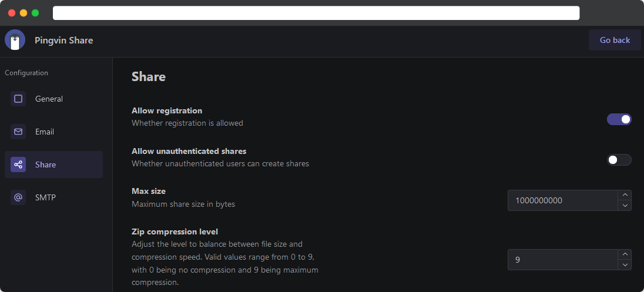The height and width of the screenshot is (292, 644).
Task: Click the SMTP at-sign icon
Action: 18,197
